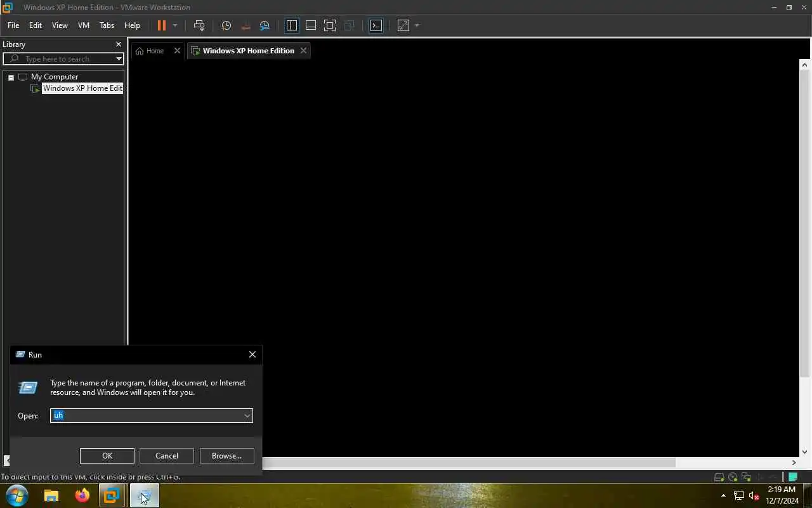Screen dimensions: 812x508
Task: Click the Run dialog taskbar button
Action: click(145, 495)
